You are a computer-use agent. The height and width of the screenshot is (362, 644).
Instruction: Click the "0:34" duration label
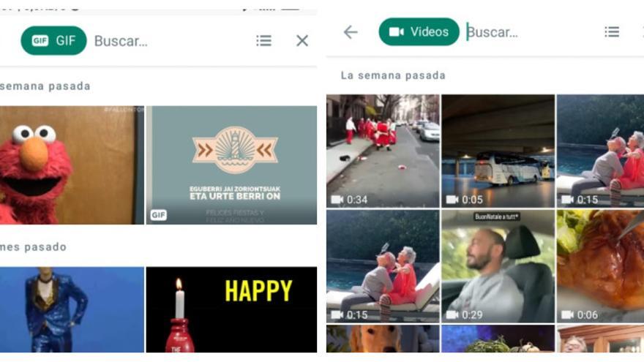tap(357, 200)
